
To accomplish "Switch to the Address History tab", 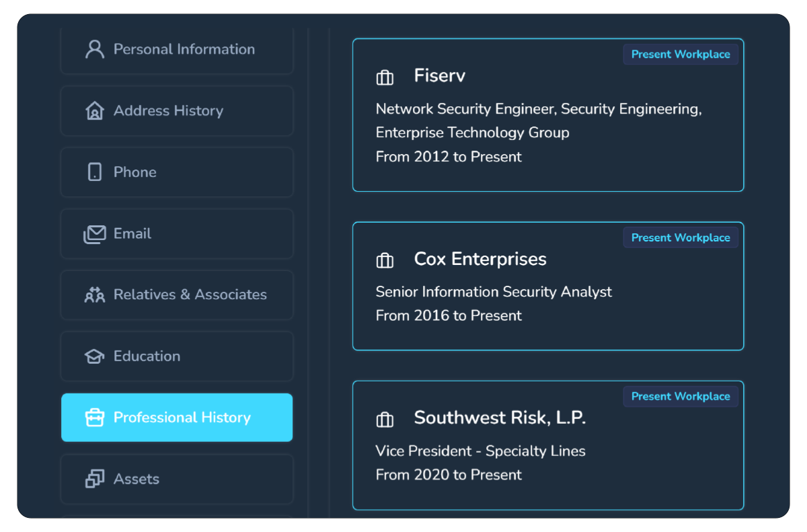I will coord(177,111).
